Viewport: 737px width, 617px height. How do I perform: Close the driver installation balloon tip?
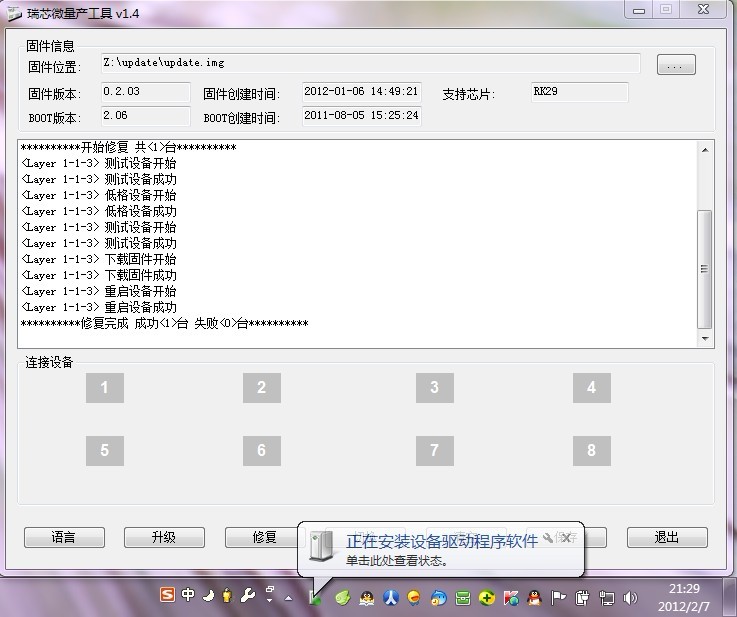(567, 538)
